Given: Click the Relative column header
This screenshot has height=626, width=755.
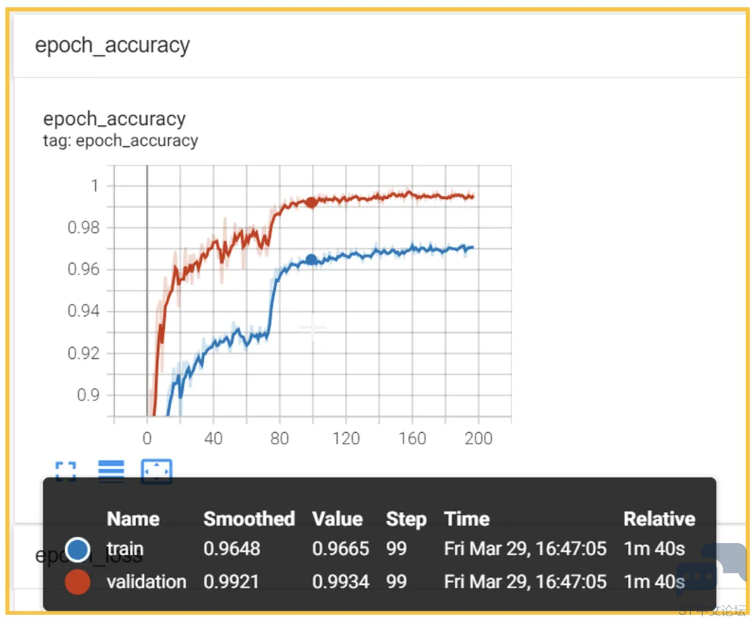Looking at the screenshot, I should pyautogui.click(x=659, y=519).
